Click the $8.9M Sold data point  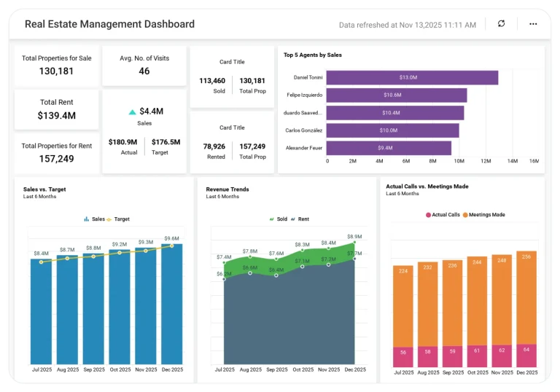354,243
